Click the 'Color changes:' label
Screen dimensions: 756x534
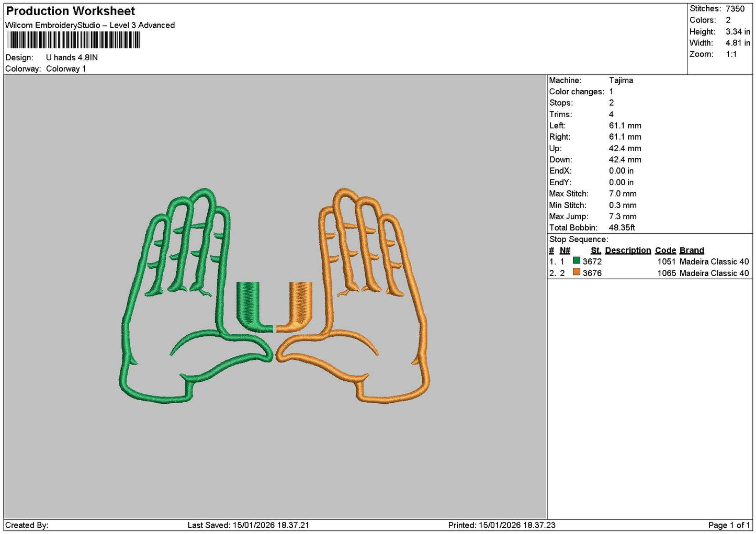click(x=577, y=92)
